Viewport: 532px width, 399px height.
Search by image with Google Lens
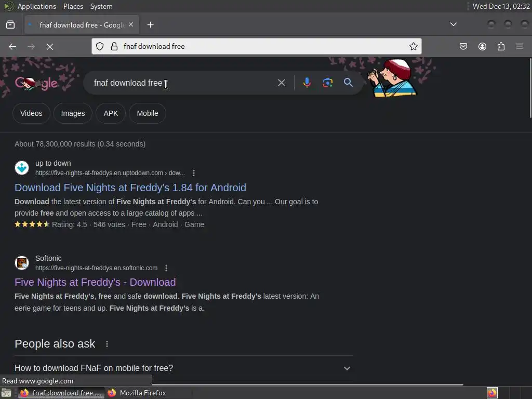(x=327, y=83)
